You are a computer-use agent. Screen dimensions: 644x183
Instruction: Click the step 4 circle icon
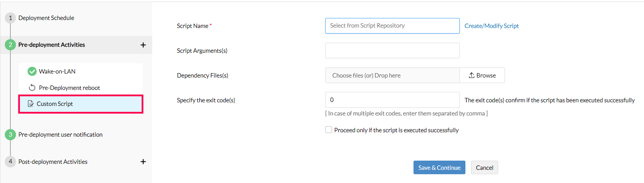pos(10,161)
